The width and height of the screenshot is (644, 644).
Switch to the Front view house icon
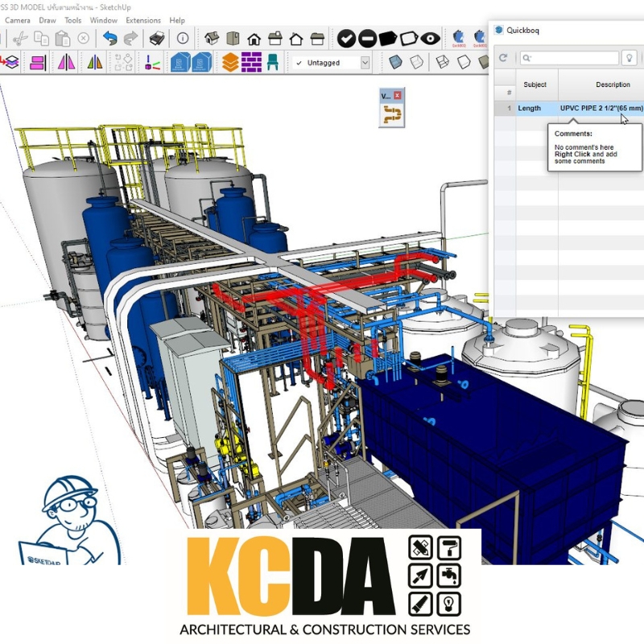tap(254, 39)
